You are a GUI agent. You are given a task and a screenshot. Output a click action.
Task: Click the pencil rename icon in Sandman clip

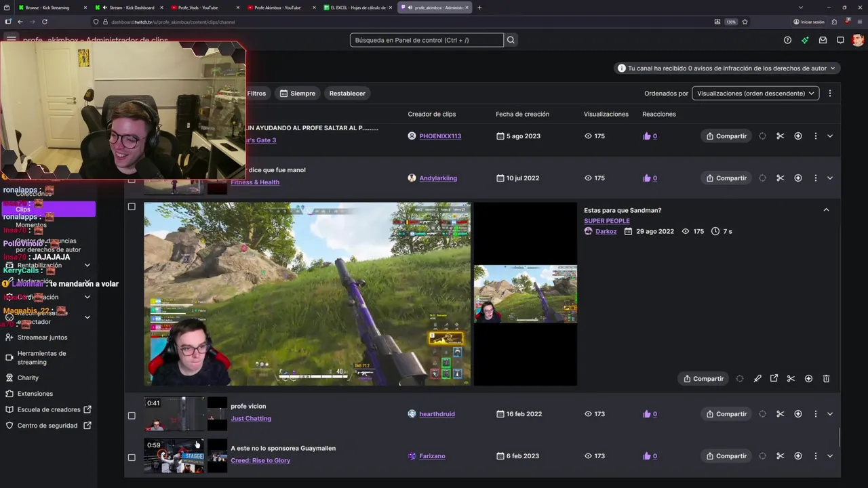[757, 379]
